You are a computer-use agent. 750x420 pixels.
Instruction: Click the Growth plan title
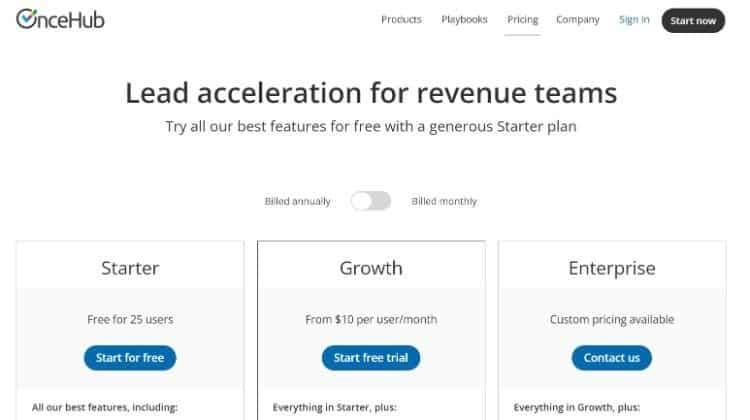371,268
